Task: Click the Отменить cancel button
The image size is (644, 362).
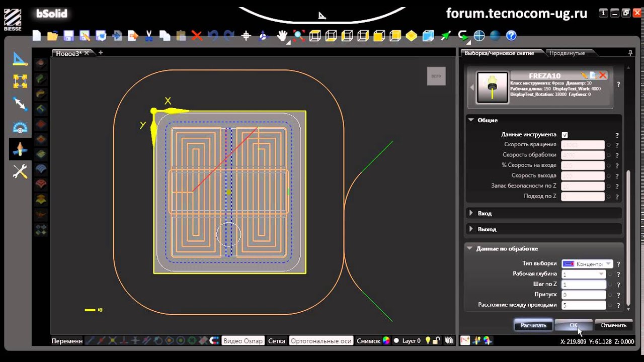Action: 613,325
